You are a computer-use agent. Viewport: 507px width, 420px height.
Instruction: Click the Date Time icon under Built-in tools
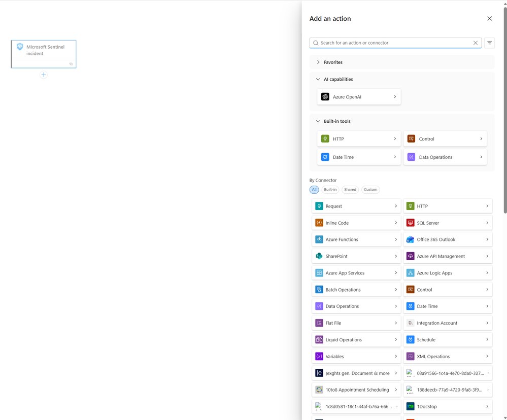325,157
